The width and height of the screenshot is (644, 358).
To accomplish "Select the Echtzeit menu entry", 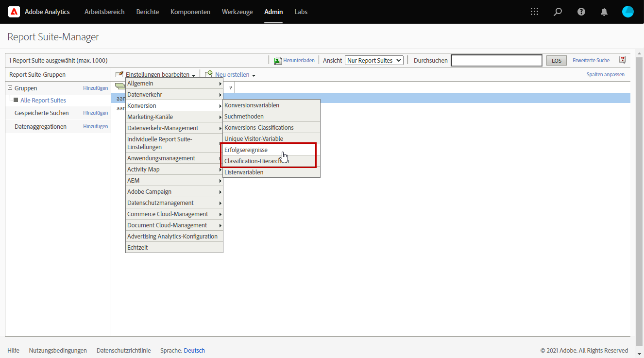I will point(174,248).
